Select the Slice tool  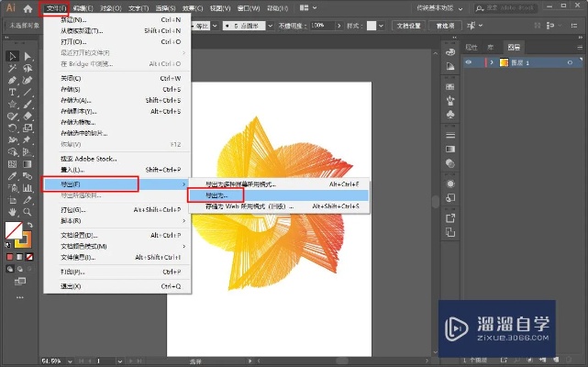[x=28, y=200]
